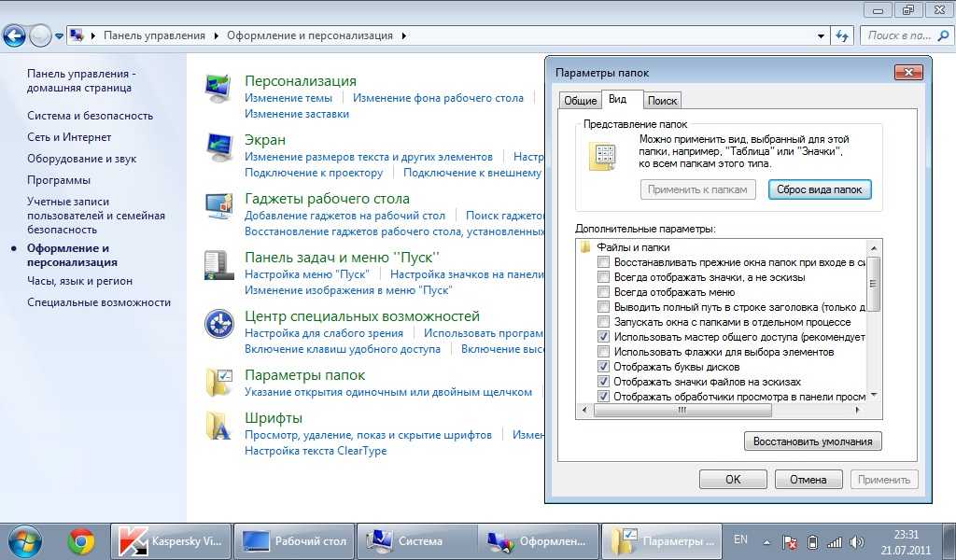Uncheck Отображать буквы дисков
This screenshot has height=560, width=956.
603,367
